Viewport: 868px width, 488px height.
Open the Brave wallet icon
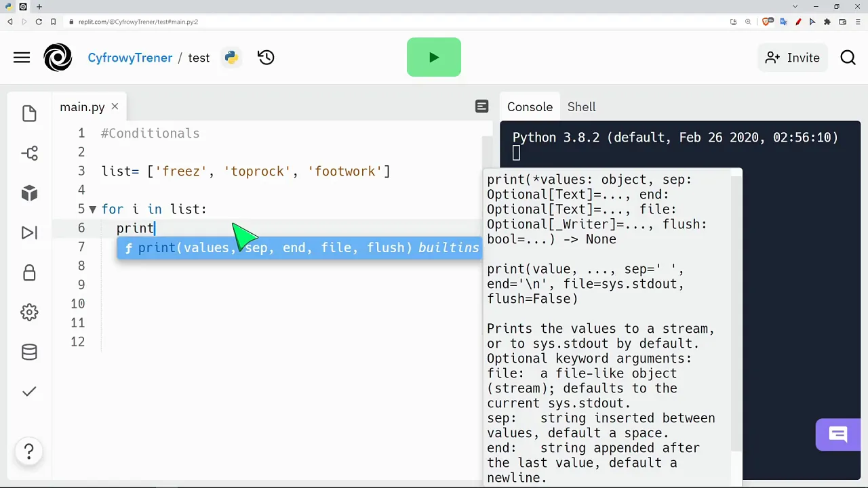[842, 22]
